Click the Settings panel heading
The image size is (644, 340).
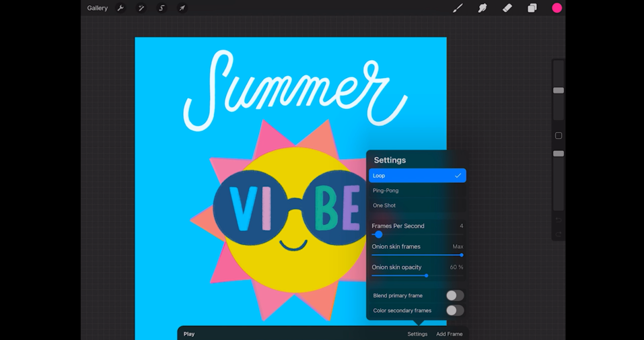(390, 160)
